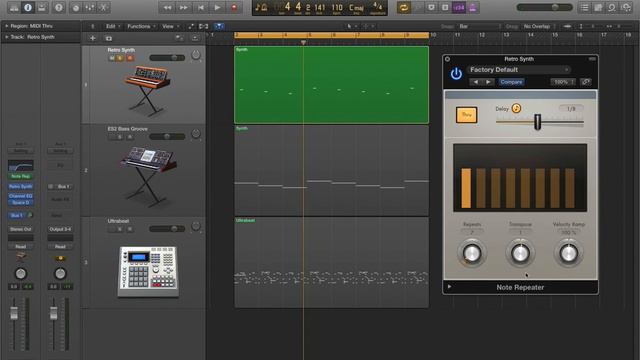Open the Mixer button in control bar
Screen dimensions: 640x360
tap(89, 7)
